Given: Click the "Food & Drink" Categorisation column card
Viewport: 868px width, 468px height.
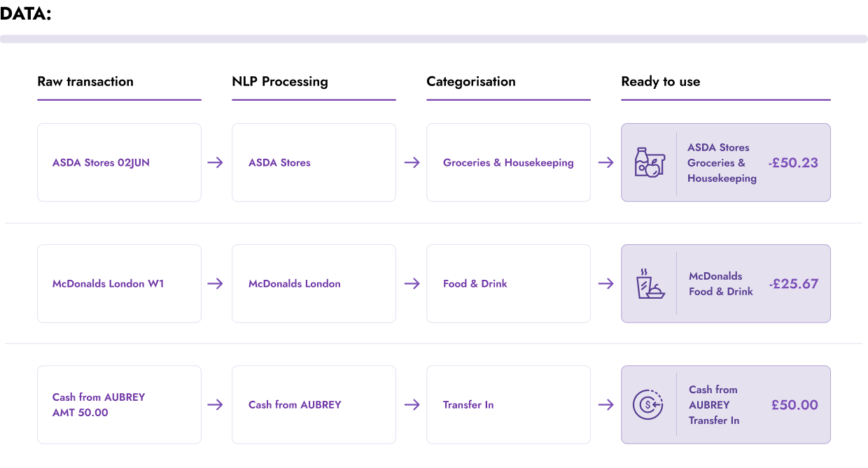Looking at the screenshot, I should (x=508, y=283).
